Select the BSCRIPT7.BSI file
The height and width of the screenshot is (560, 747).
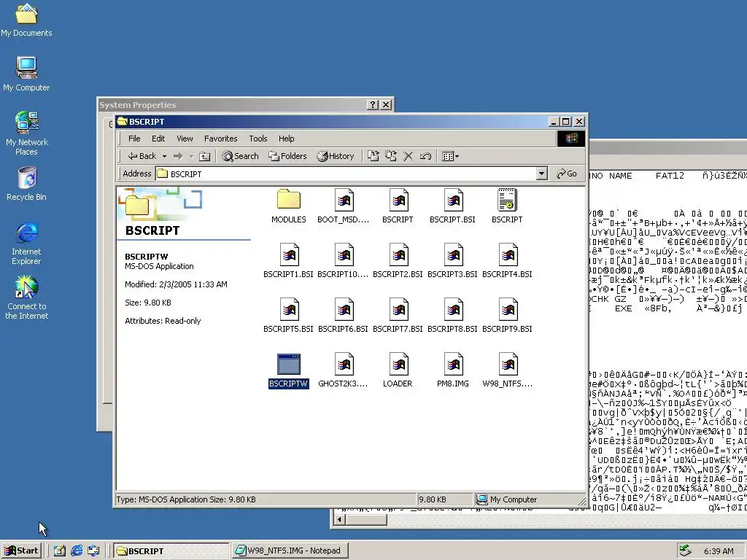coord(398,315)
